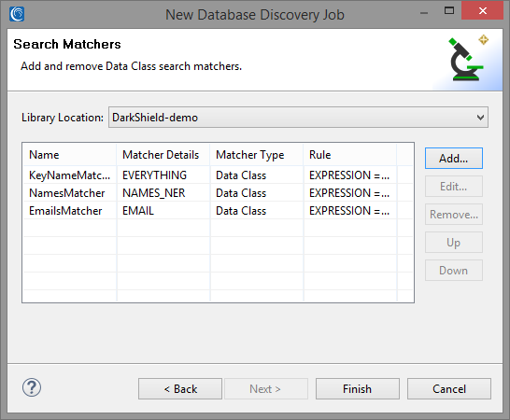Click the EMAIL matcher details cell
This screenshot has width=510, height=420.
click(163, 211)
